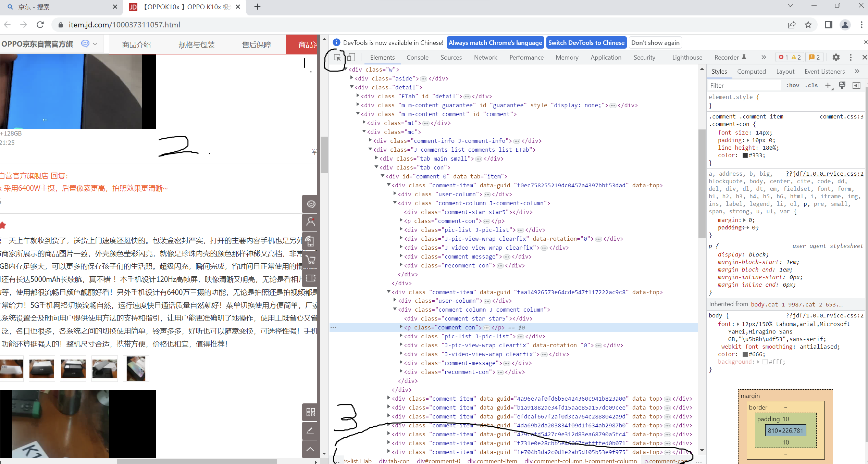Click Styles Filter input field
This screenshot has width=868, height=464.
coord(744,85)
